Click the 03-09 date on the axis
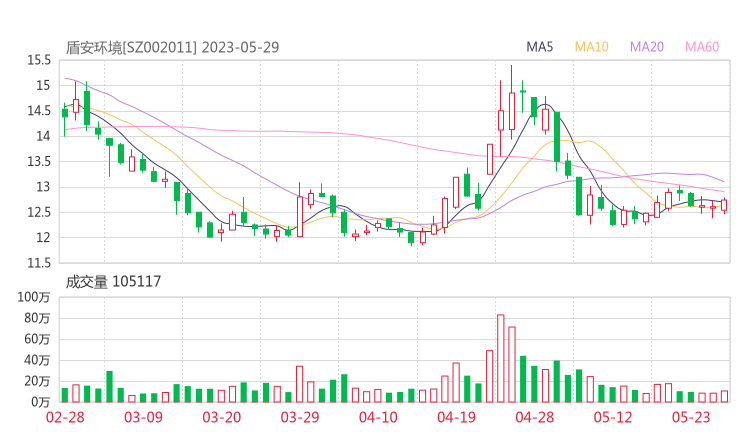The height and width of the screenshot is (440, 740). click(x=143, y=417)
